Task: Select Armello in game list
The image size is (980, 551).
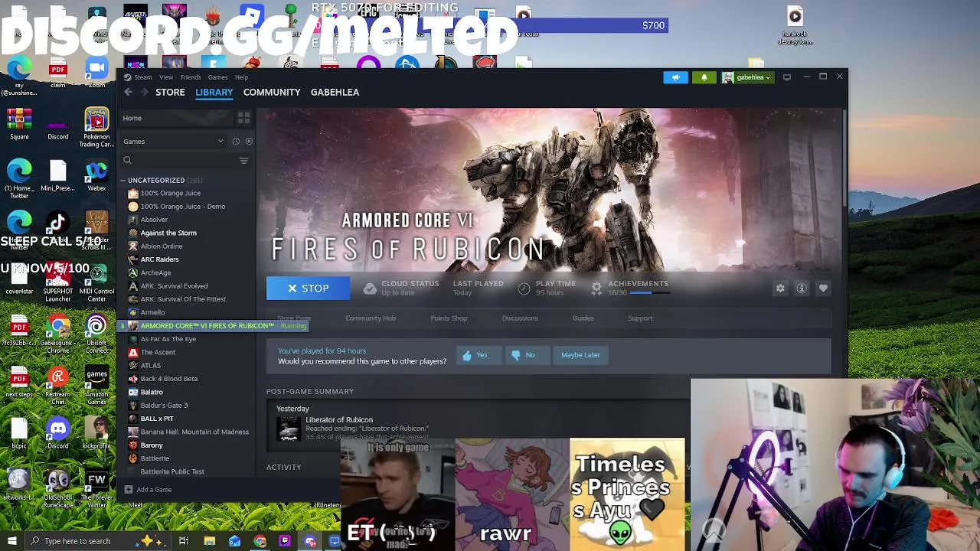Action: [x=152, y=312]
